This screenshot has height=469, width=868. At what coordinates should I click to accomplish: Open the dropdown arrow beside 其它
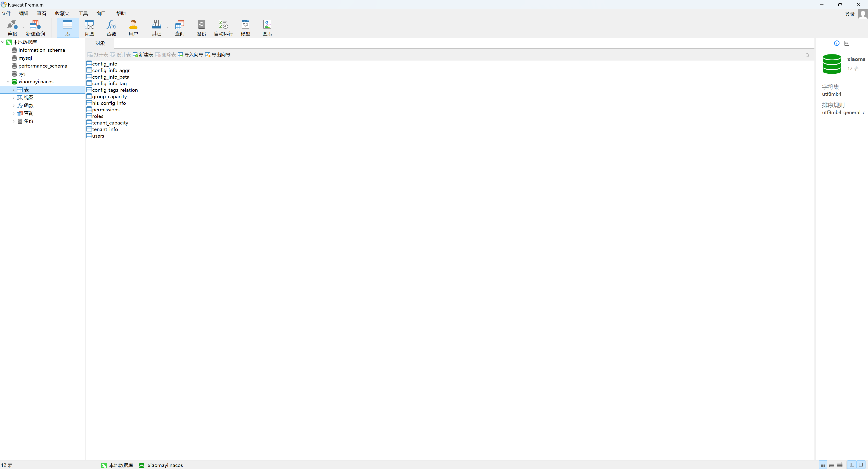tap(167, 28)
